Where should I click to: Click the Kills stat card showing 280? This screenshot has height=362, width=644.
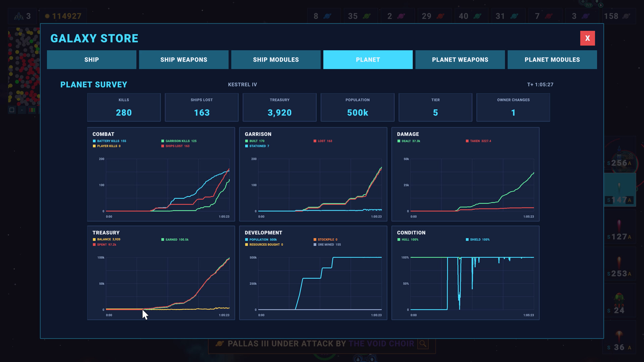(124, 107)
